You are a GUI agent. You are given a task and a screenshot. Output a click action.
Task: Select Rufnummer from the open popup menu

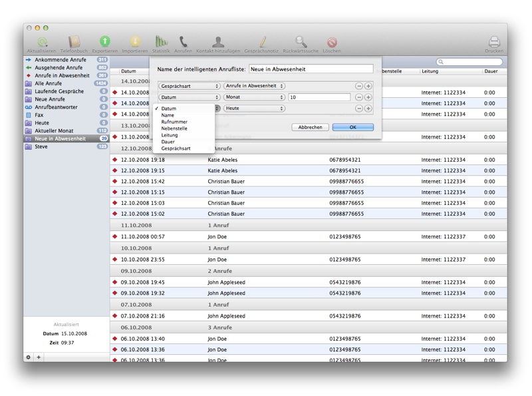(x=174, y=122)
